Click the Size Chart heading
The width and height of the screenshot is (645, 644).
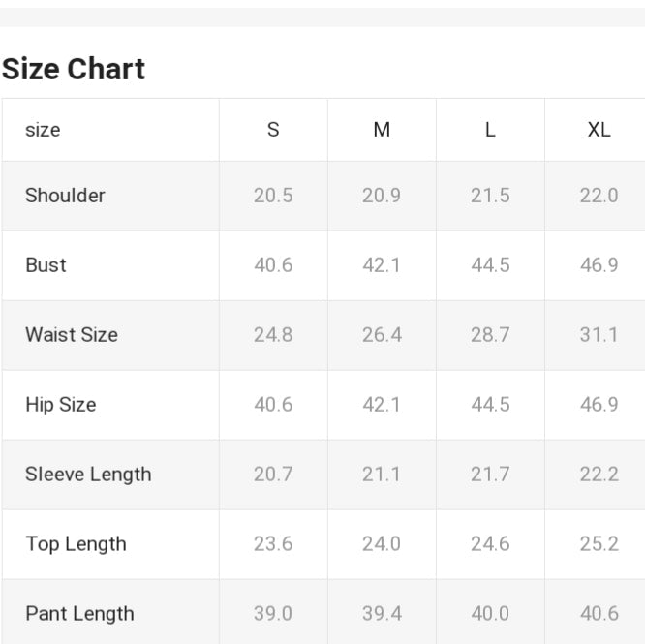74,69
